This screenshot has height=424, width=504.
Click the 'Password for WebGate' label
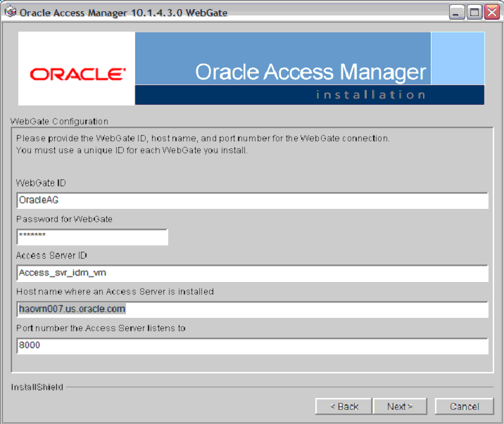point(64,219)
